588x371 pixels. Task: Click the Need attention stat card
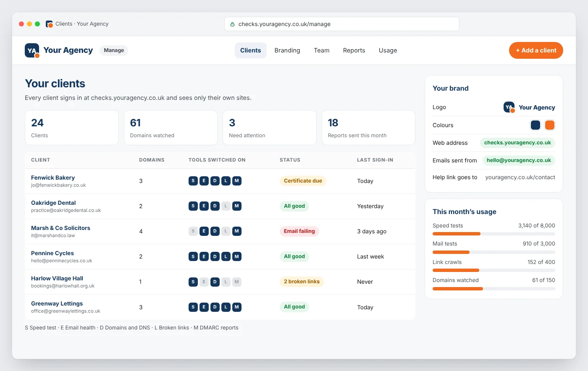click(270, 128)
